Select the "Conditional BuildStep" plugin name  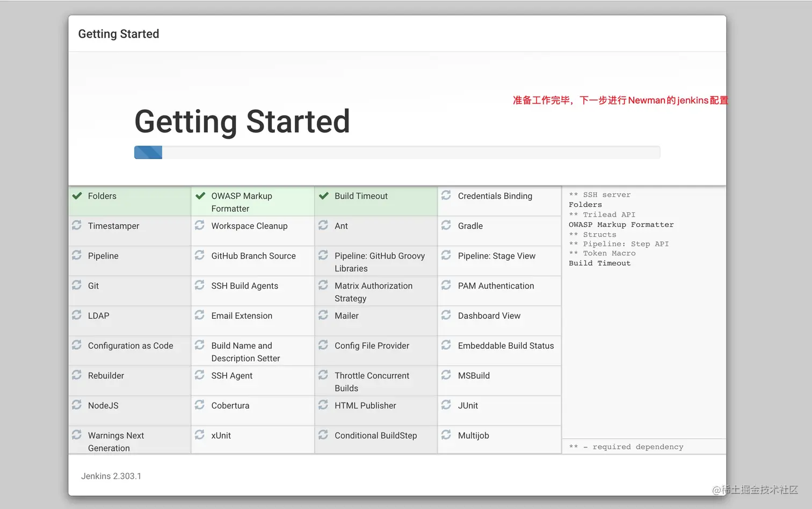coord(375,436)
